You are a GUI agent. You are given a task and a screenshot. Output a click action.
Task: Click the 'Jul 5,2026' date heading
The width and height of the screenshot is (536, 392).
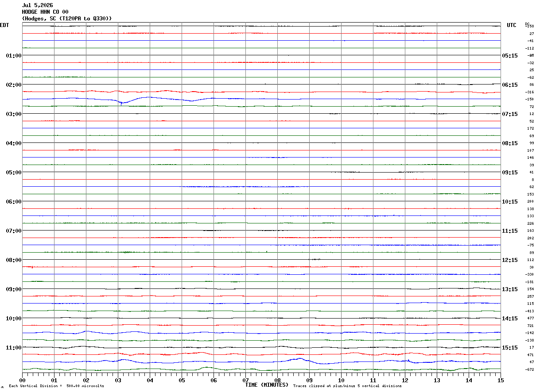click(x=37, y=5)
